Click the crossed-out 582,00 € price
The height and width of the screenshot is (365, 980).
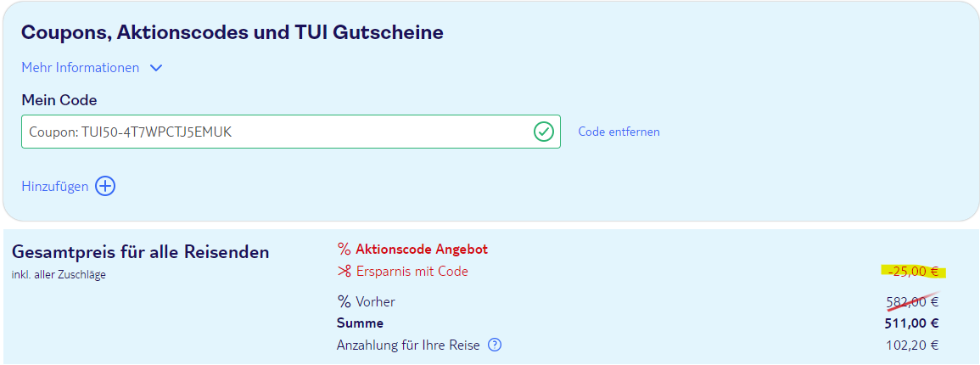(x=912, y=302)
